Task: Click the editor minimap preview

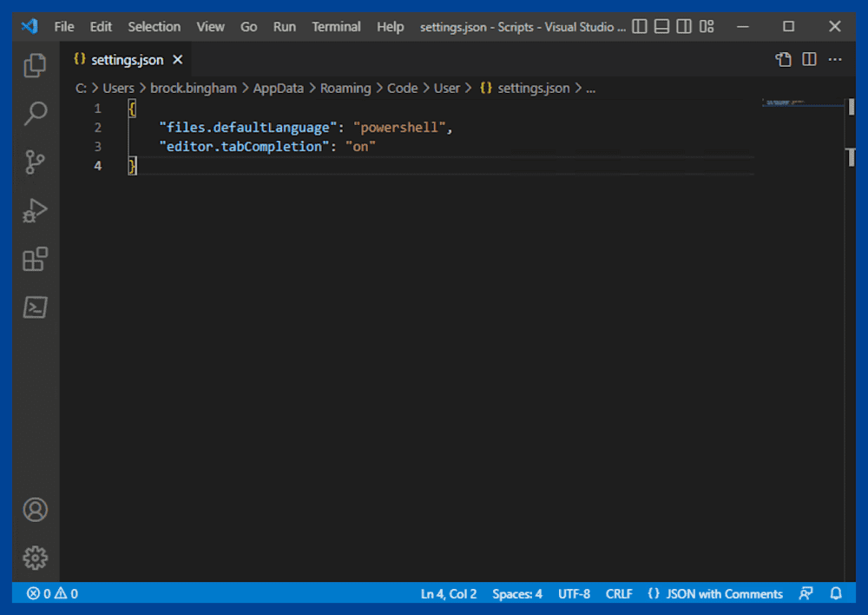Action: [802, 103]
